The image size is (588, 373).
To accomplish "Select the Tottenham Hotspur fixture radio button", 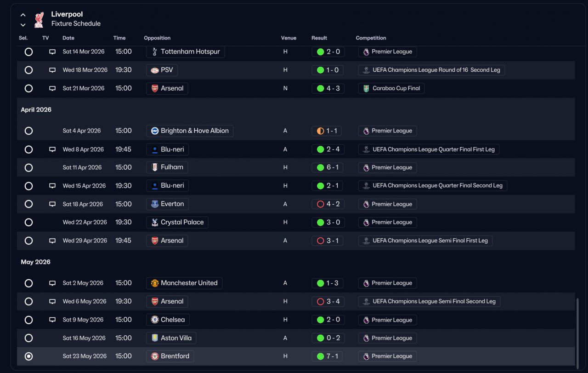I will [28, 52].
